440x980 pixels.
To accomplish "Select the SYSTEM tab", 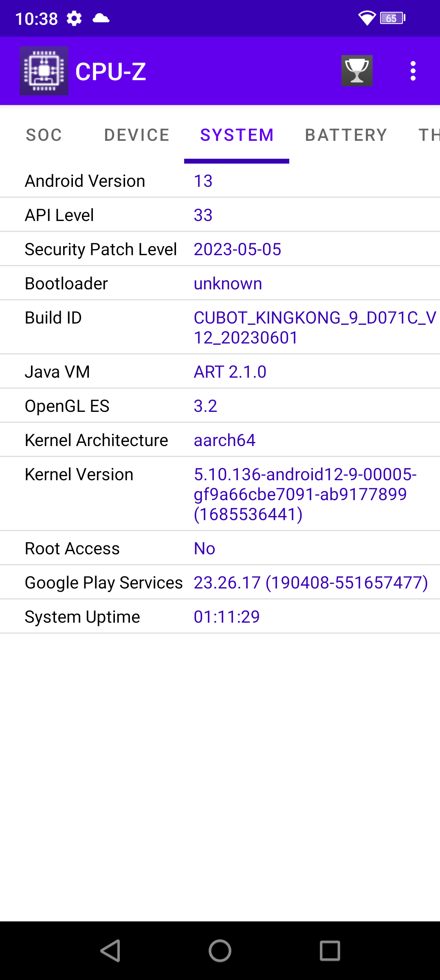I will (237, 135).
